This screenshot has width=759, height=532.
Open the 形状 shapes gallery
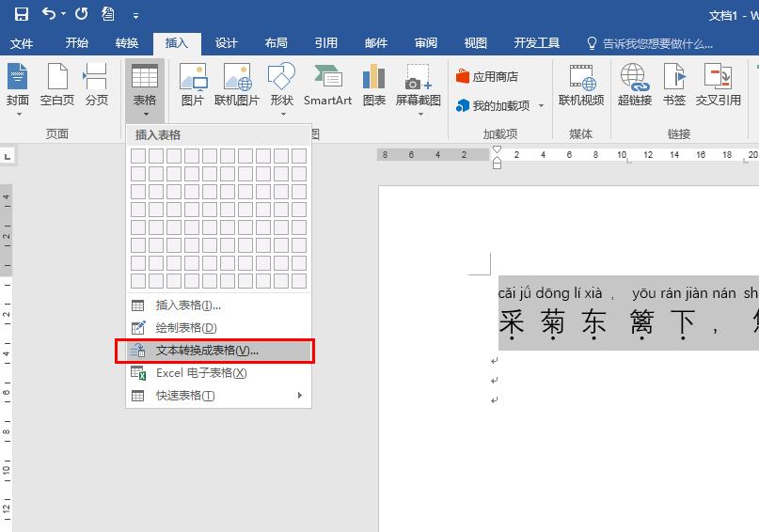[x=282, y=85]
